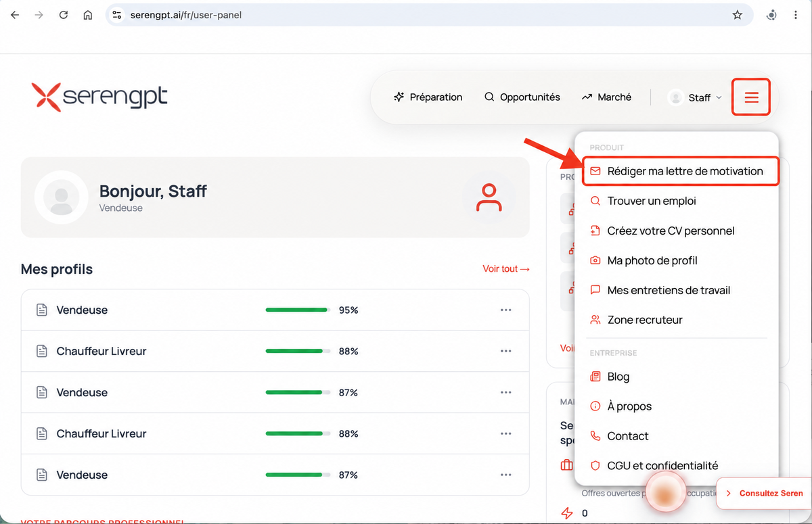Image resolution: width=812 pixels, height=524 pixels.
Task: Click the orange Seren assistant orb
Action: point(665,492)
